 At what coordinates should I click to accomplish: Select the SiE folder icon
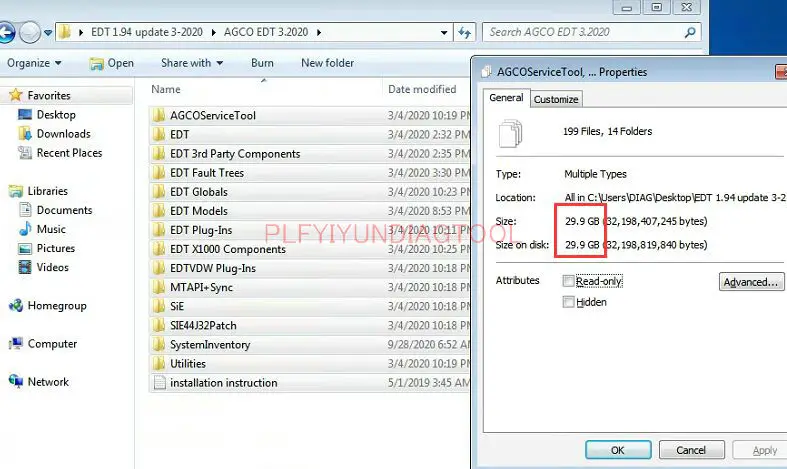[x=159, y=306]
